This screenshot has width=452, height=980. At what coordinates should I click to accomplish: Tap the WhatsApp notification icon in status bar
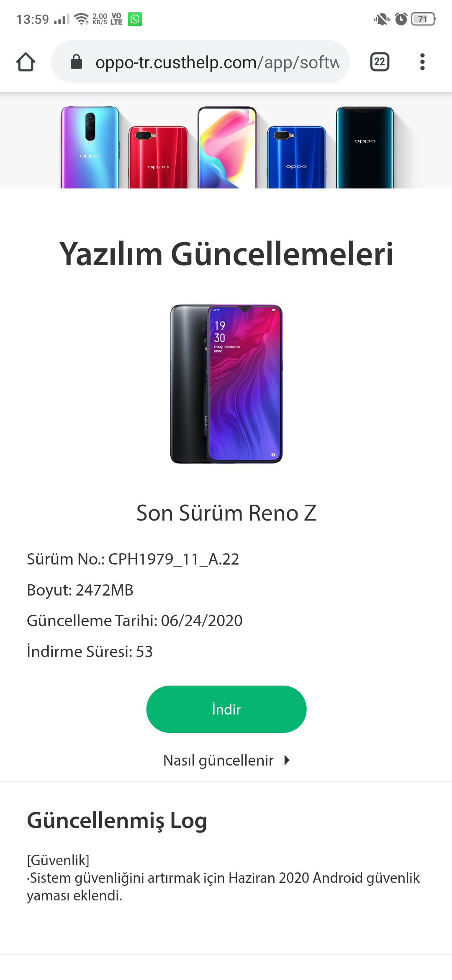click(x=135, y=19)
